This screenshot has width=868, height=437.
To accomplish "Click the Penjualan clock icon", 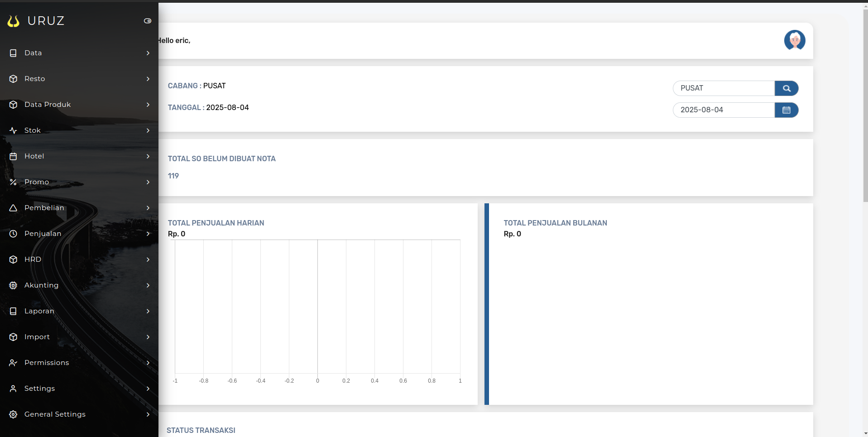I will (13, 234).
